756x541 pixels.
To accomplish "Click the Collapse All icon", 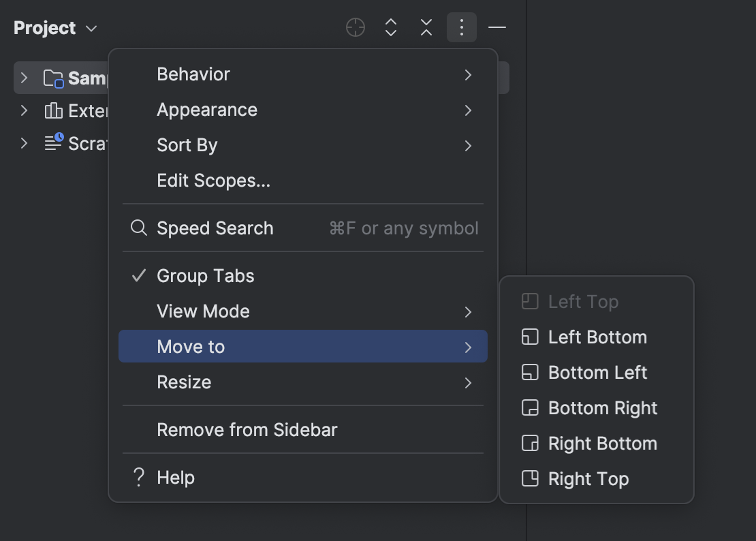I will 426,27.
